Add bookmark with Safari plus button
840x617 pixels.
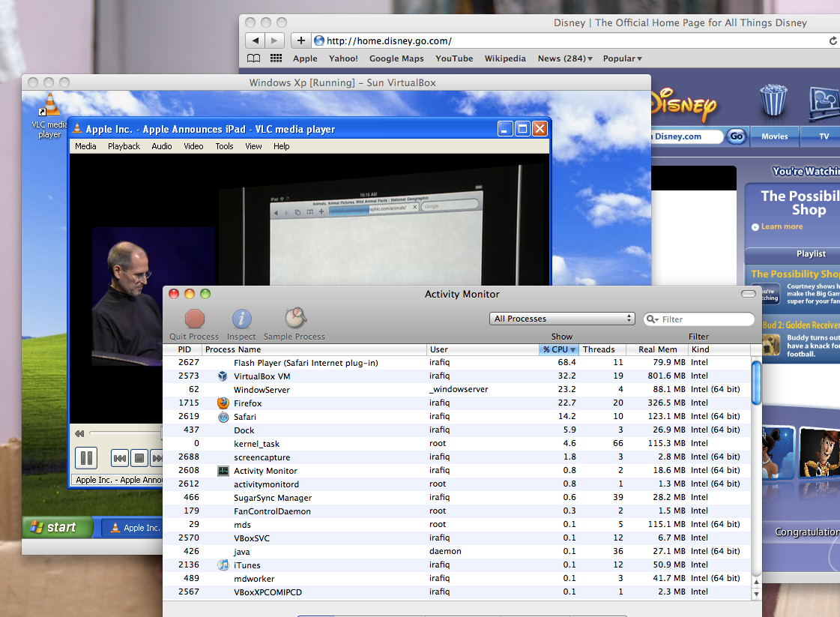tap(300, 40)
